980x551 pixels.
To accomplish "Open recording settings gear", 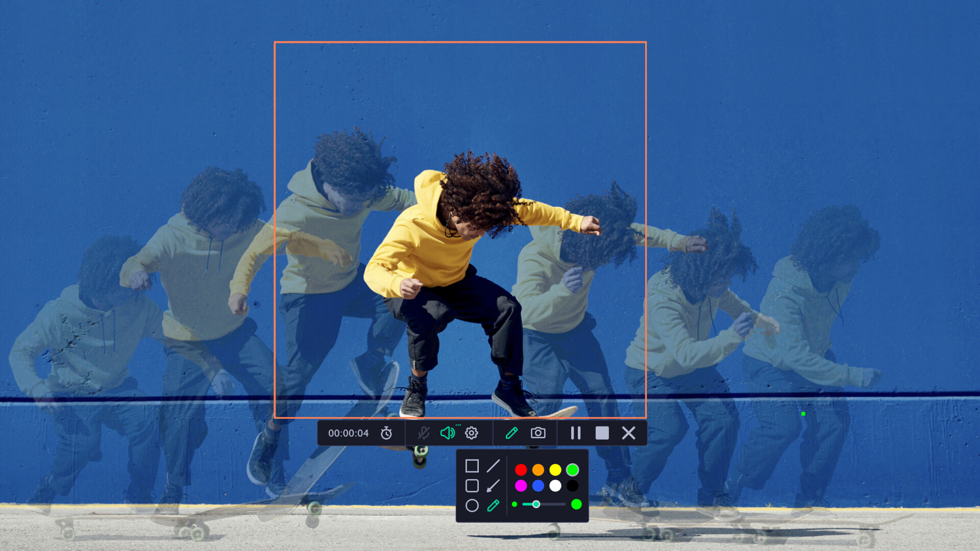I will 472,433.
